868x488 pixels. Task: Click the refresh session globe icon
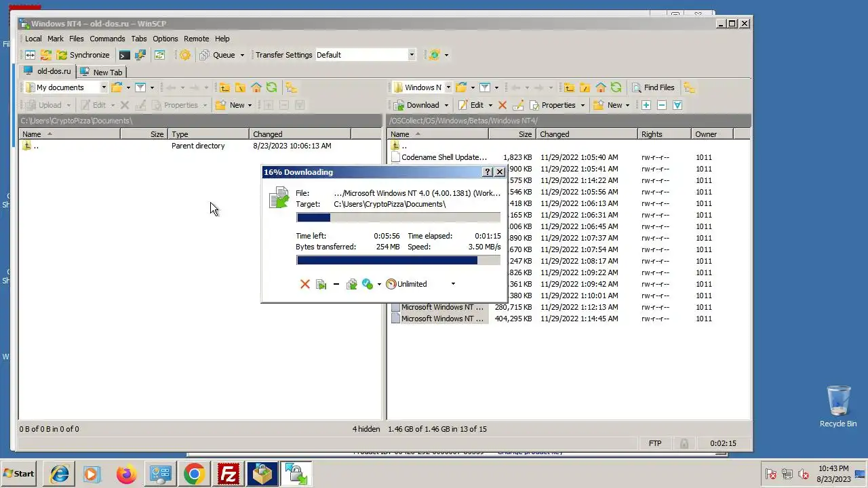coord(435,55)
